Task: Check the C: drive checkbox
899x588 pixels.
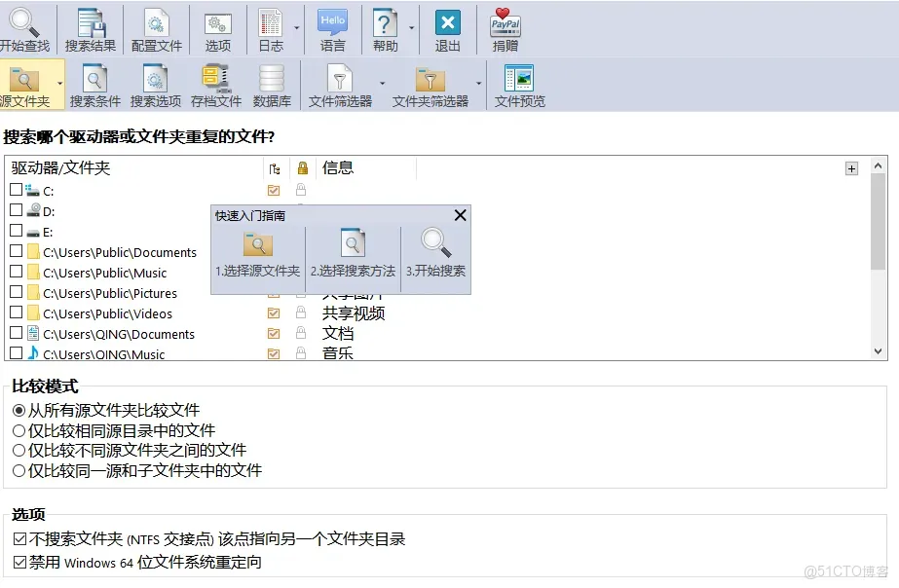Action: [17, 190]
